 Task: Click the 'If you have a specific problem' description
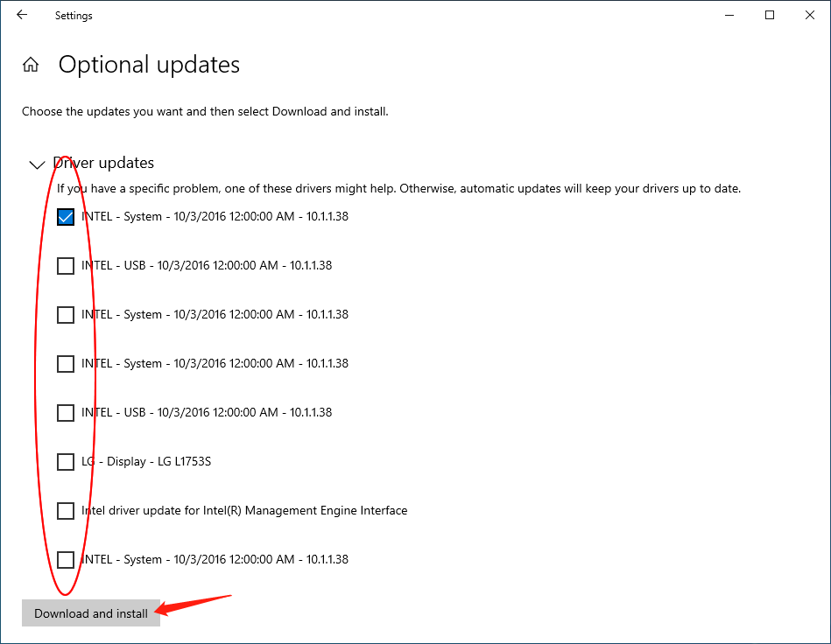[x=398, y=188]
